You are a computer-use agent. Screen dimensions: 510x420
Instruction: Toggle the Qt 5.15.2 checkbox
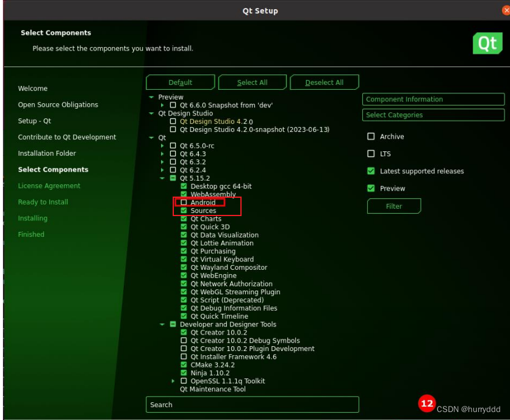click(173, 178)
